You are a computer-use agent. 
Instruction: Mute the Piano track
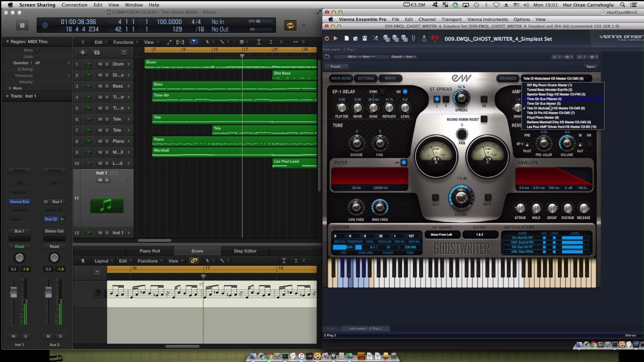pyautogui.click(x=100, y=141)
